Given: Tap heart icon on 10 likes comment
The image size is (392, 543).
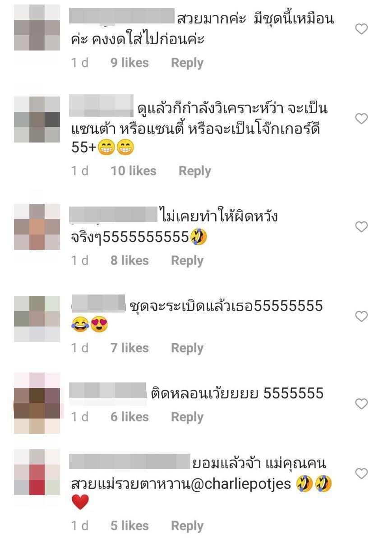Looking at the screenshot, I should [362, 119].
